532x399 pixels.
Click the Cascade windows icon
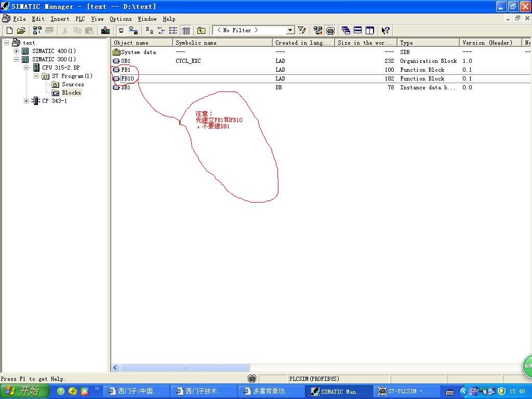click(345, 31)
